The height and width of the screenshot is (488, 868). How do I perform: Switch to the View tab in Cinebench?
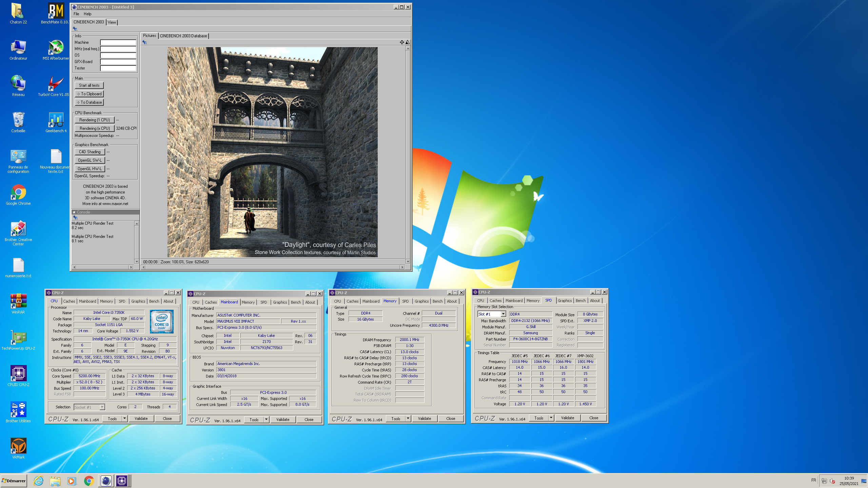coord(112,22)
